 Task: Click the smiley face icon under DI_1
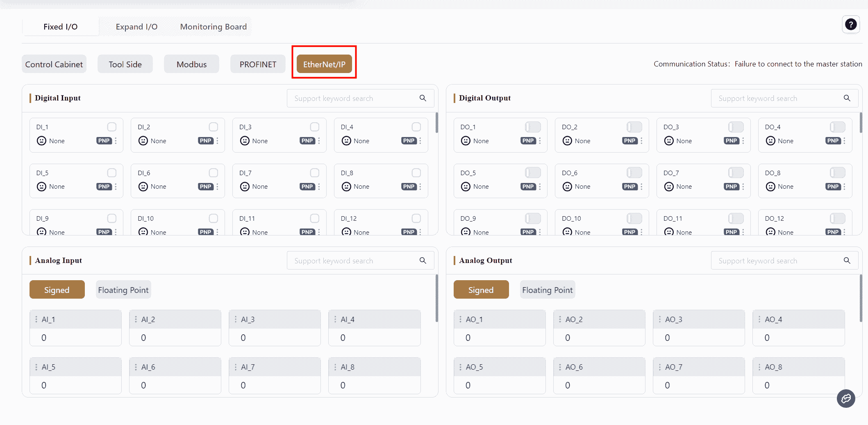pos(41,141)
